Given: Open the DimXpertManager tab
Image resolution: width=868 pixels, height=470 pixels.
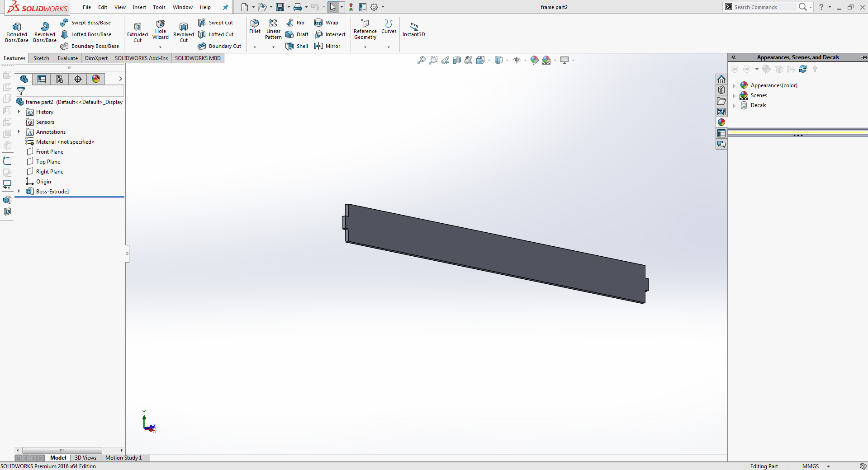Looking at the screenshot, I should [78, 79].
